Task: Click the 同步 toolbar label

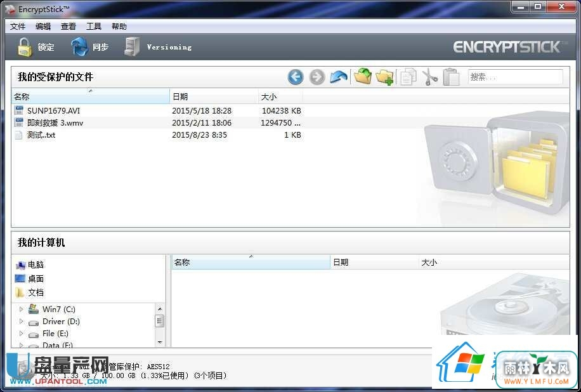Action: [100, 47]
